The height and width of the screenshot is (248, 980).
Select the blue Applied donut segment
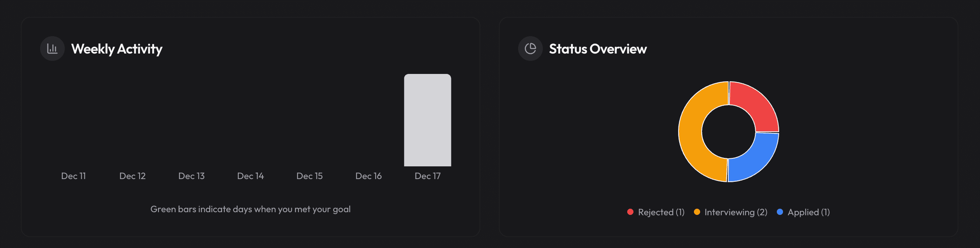[x=752, y=159]
